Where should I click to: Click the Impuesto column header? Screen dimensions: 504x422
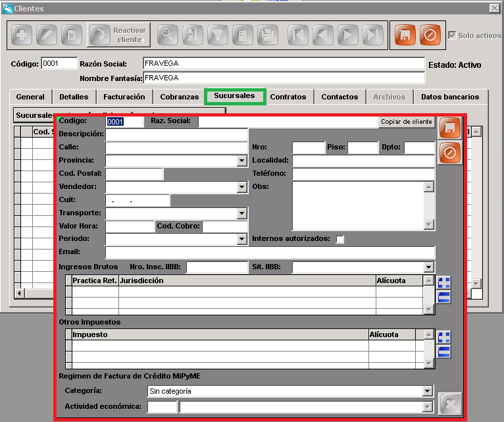220,335
